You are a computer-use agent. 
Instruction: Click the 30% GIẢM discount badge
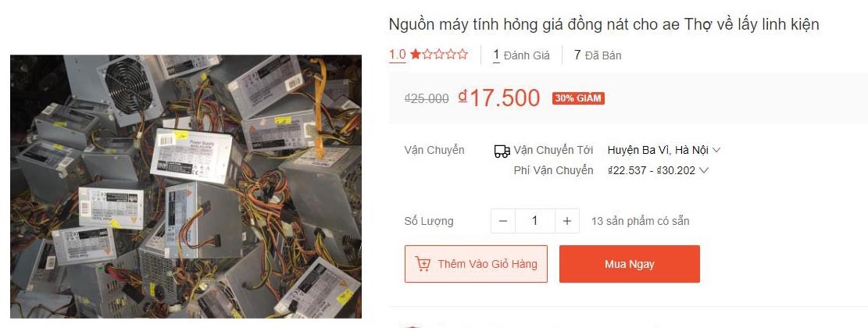pyautogui.click(x=578, y=98)
